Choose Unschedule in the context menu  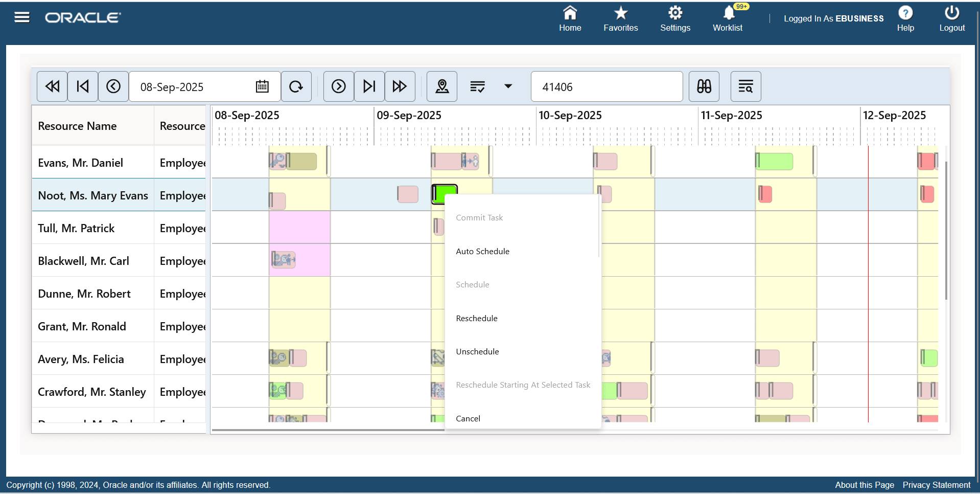point(477,351)
